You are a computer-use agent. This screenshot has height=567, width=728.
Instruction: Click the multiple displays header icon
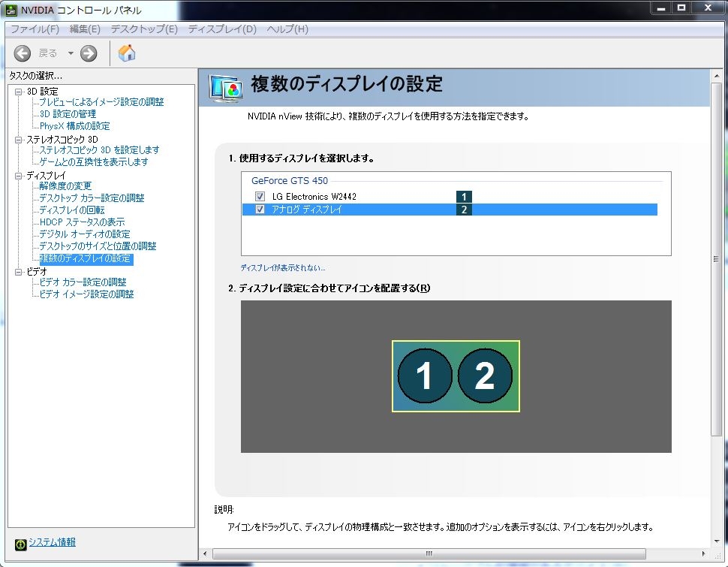pos(226,88)
